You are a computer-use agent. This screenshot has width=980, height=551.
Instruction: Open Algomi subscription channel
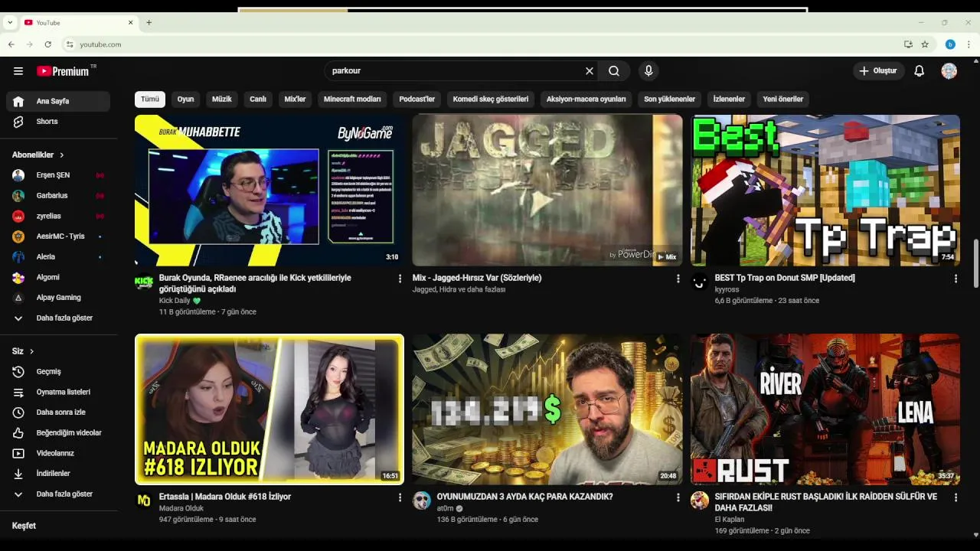58,277
